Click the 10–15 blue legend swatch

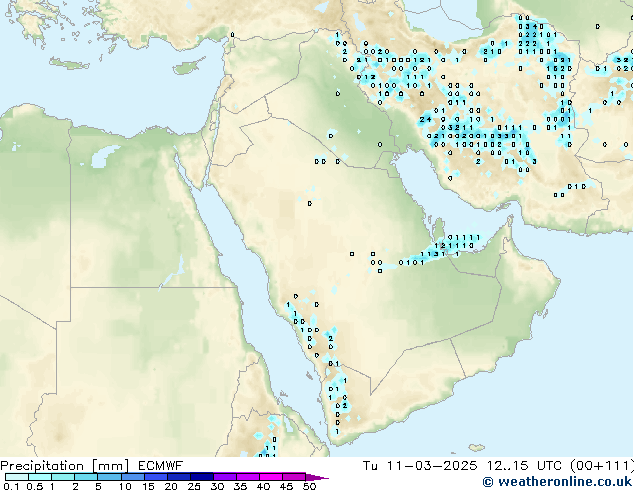tap(133, 477)
